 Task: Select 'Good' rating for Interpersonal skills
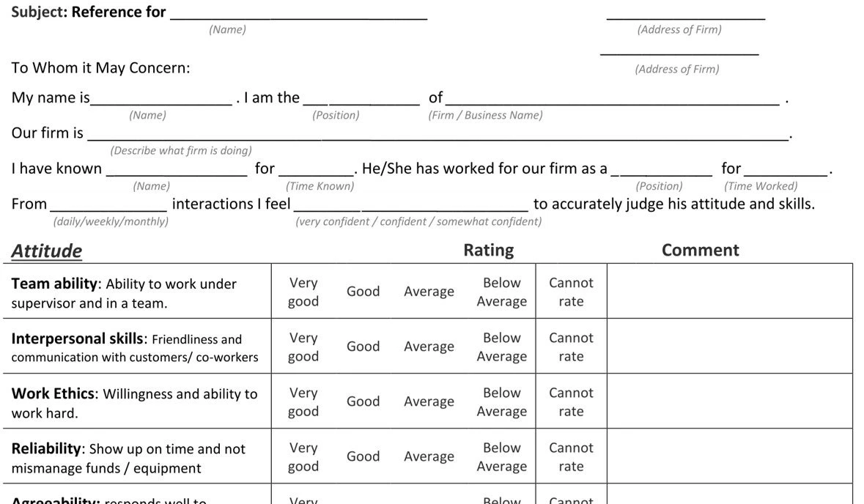click(363, 346)
